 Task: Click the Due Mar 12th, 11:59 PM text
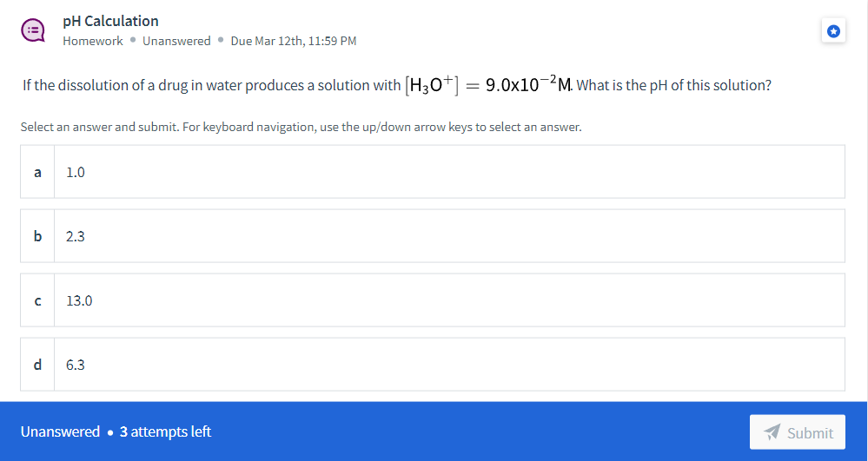294,41
